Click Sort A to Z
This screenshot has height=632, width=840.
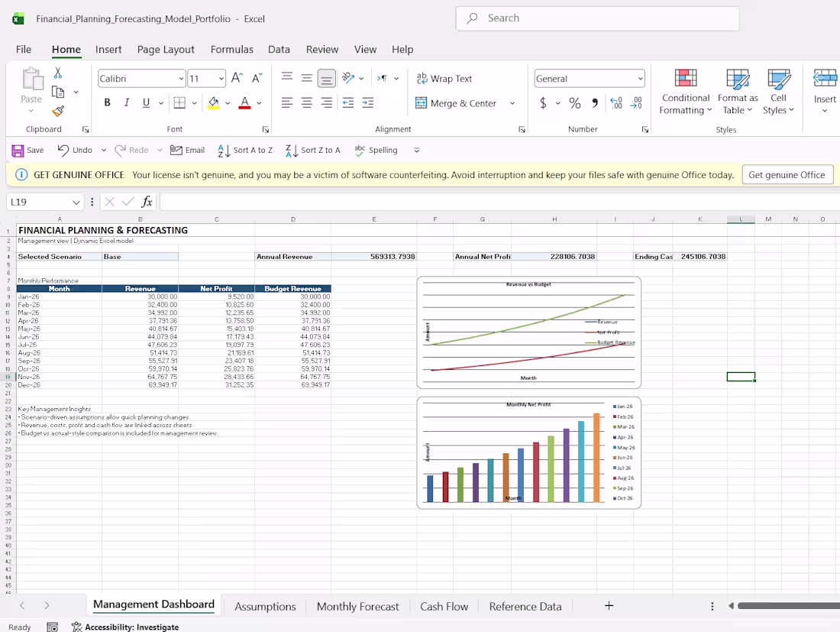[x=245, y=150]
